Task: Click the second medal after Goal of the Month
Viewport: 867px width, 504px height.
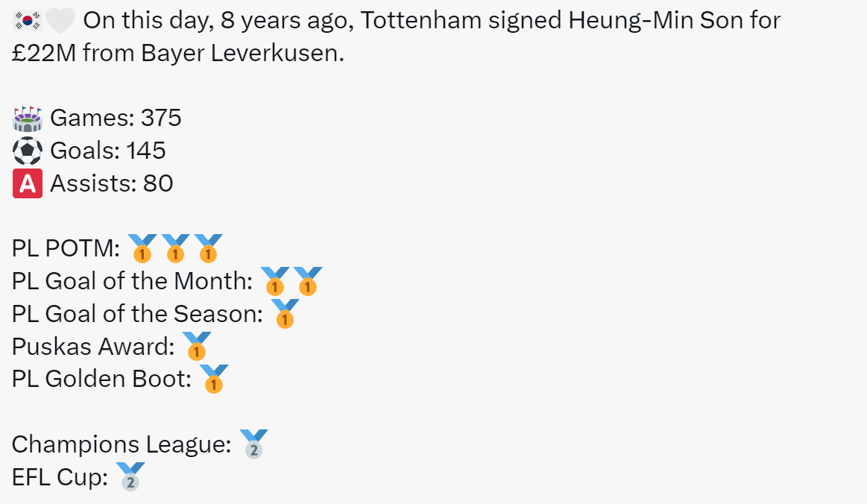Action: pyautogui.click(x=308, y=281)
